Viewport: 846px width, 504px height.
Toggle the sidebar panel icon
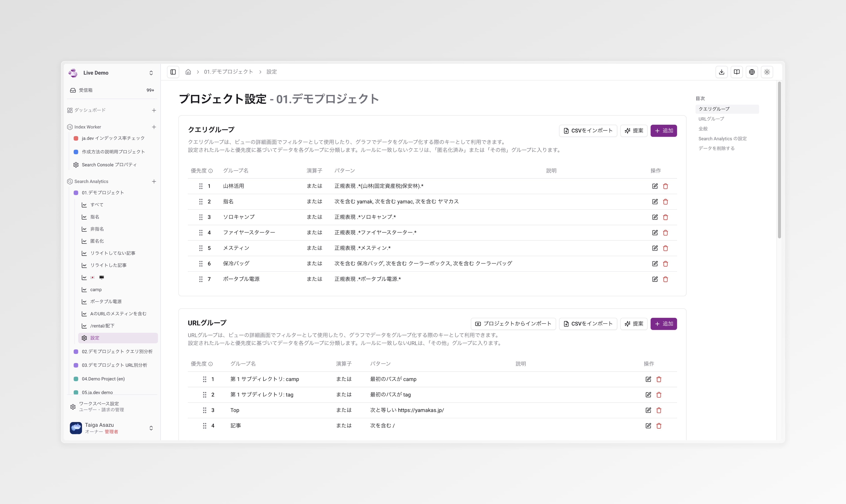tap(173, 72)
